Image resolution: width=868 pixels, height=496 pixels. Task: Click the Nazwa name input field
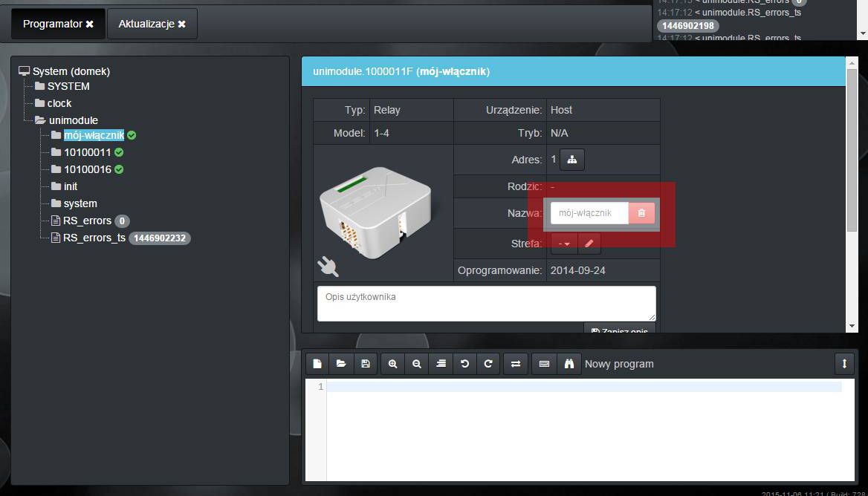[x=589, y=213]
